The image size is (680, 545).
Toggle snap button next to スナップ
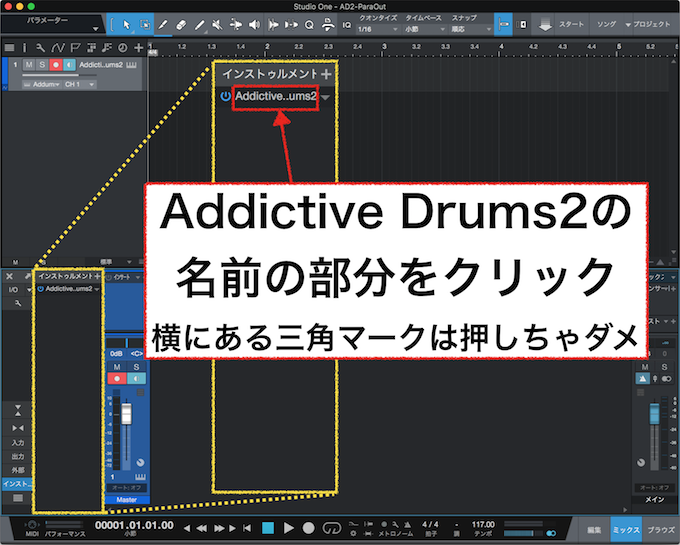(503, 25)
